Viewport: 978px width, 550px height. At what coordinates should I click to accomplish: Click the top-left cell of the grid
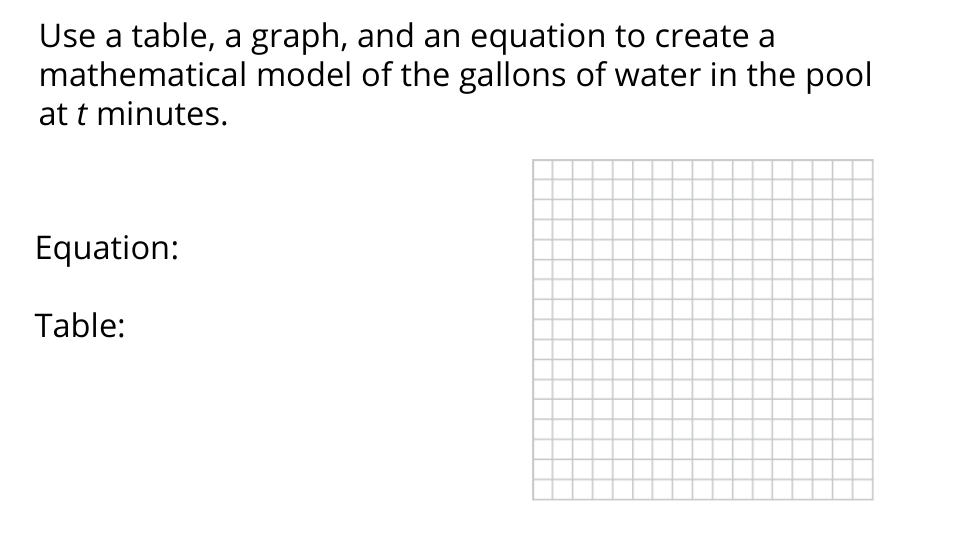tap(543, 168)
